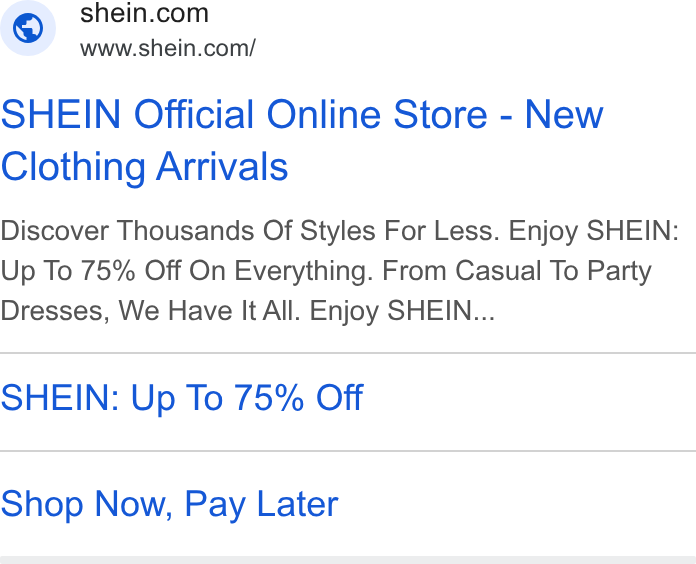Open the shein.com site name
Image resolution: width=696 pixels, height=564 pixels.
(144, 13)
